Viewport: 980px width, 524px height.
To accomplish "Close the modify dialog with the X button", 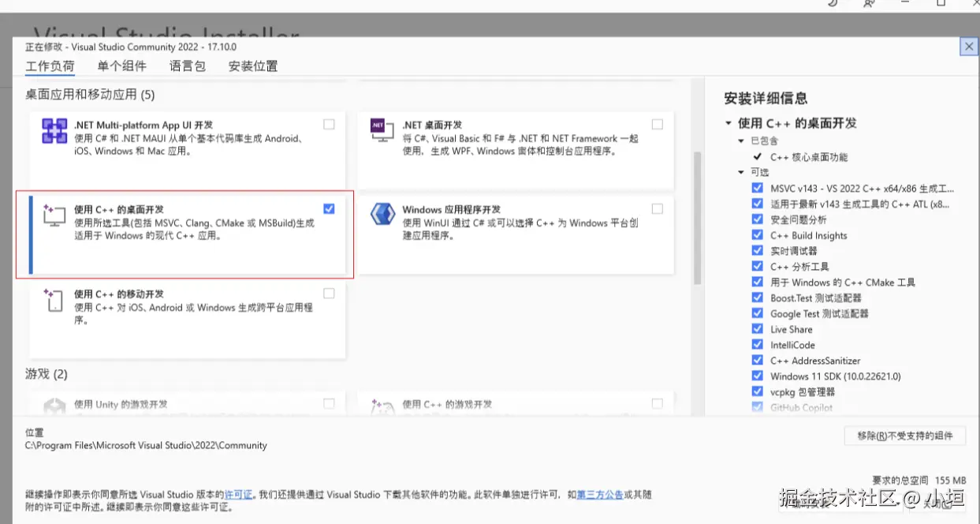I will [969, 47].
